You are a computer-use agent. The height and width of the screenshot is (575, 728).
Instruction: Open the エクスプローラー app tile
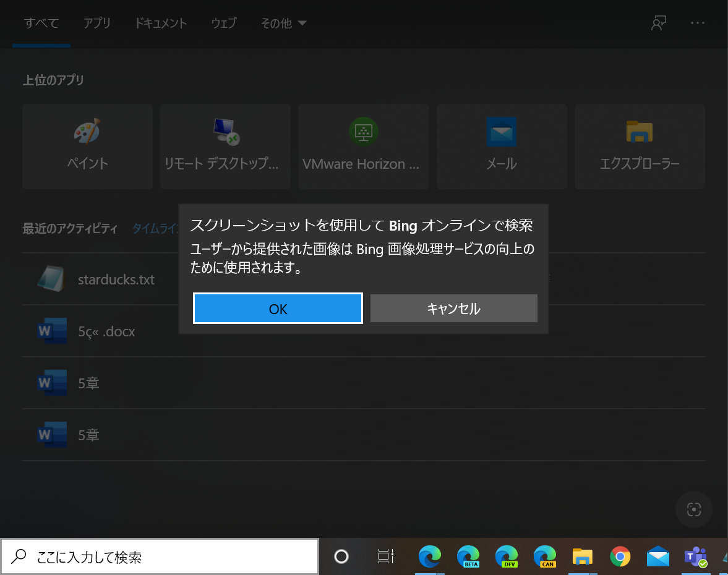point(640,146)
